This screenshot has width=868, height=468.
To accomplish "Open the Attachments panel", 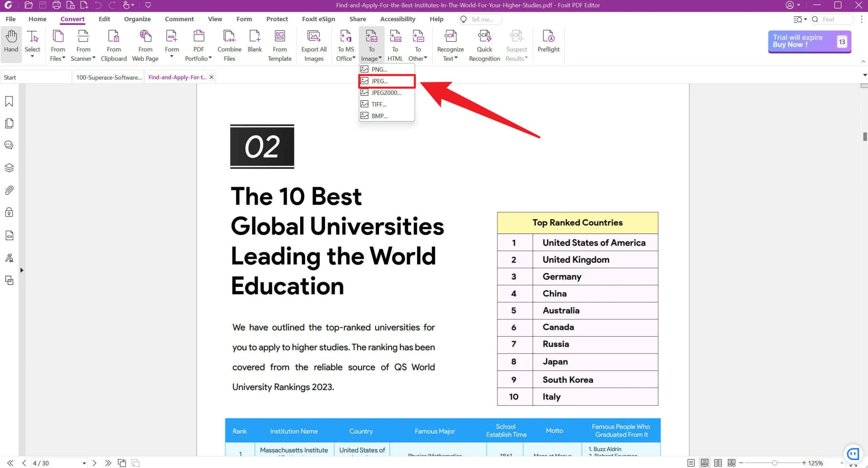I will click(x=9, y=190).
